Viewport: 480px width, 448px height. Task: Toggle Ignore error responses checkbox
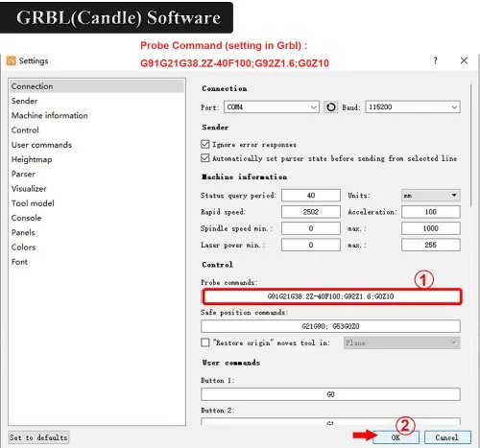click(x=204, y=144)
